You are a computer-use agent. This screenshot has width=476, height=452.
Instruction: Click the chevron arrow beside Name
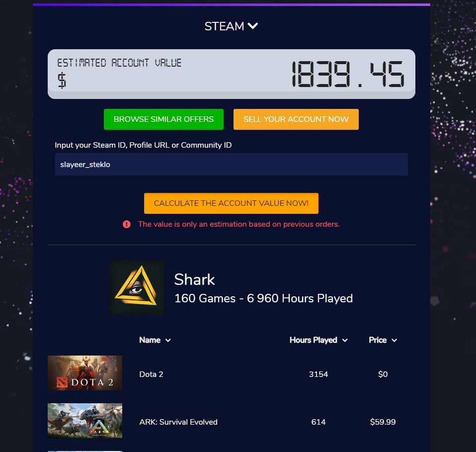[x=168, y=340]
